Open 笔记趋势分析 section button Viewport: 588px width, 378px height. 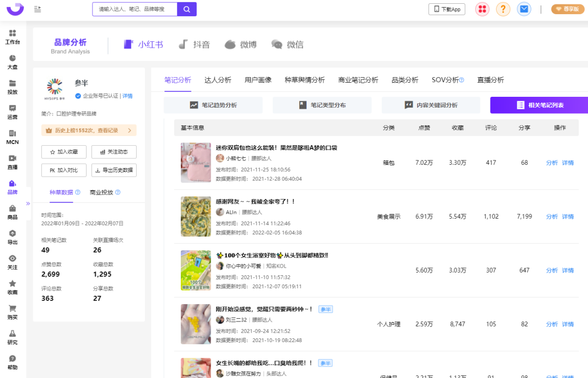pos(213,106)
